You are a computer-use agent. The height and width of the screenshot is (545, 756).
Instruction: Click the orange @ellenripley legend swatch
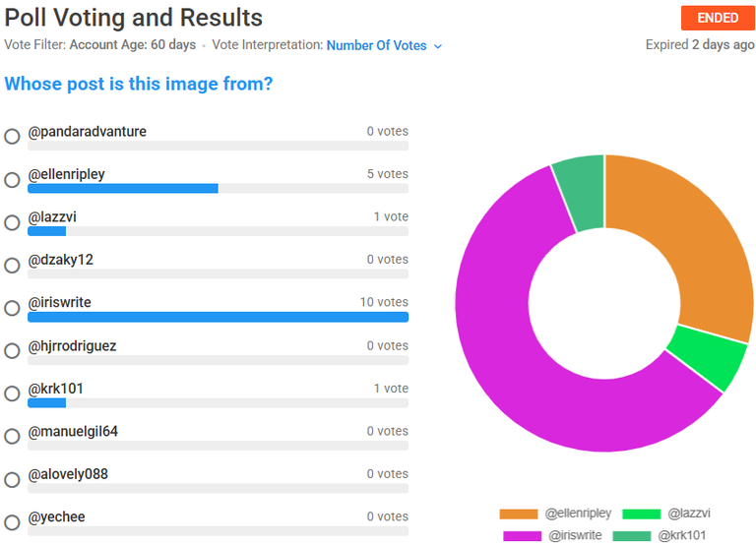519,514
